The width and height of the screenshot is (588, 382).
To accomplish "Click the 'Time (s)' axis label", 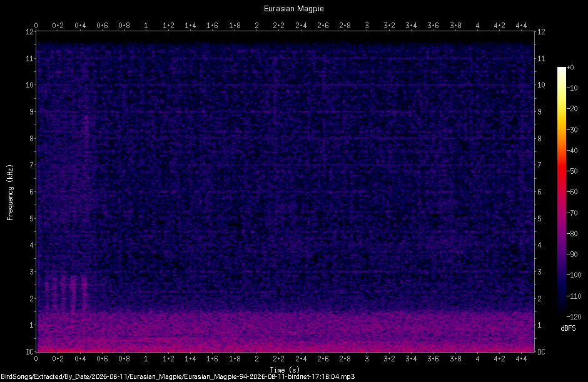I will click(x=285, y=370).
